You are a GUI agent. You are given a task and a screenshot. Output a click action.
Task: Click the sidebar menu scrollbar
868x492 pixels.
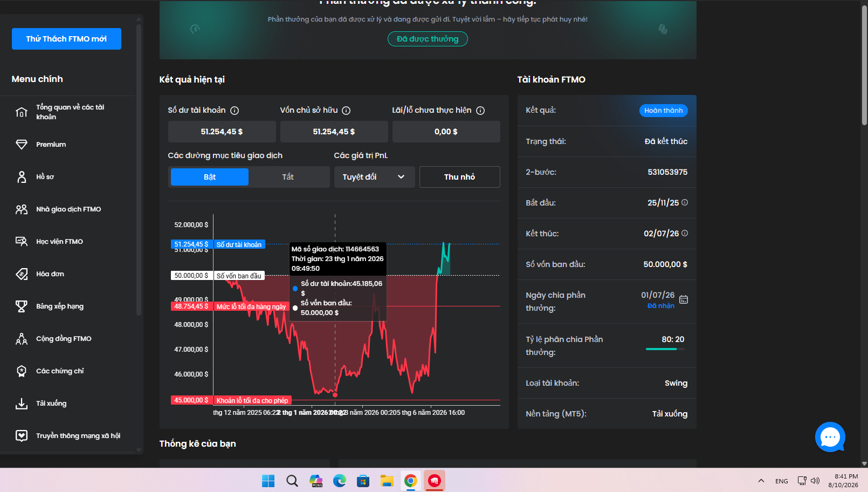point(139,170)
